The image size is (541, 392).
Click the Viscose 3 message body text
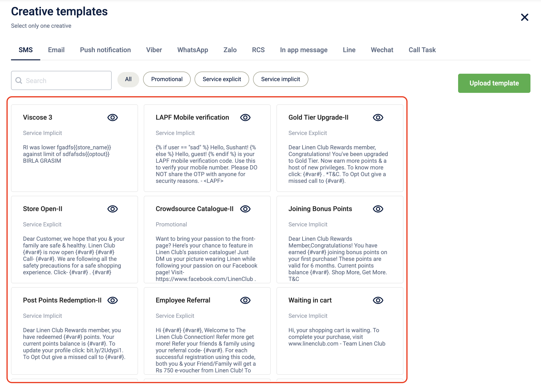[x=67, y=154]
